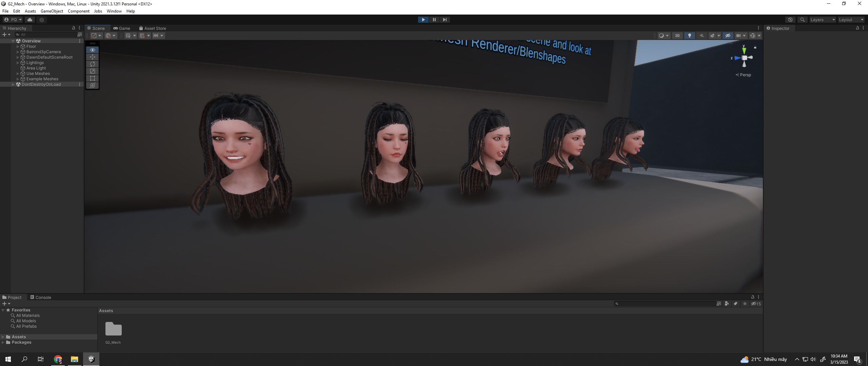Open the Layout dropdown
The height and width of the screenshot is (366, 868).
[851, 20]
